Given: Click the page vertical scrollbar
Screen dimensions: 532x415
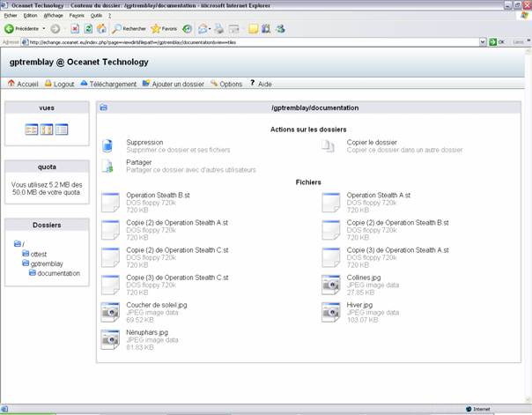Looking at the screenshot, I should click(528, 225).
